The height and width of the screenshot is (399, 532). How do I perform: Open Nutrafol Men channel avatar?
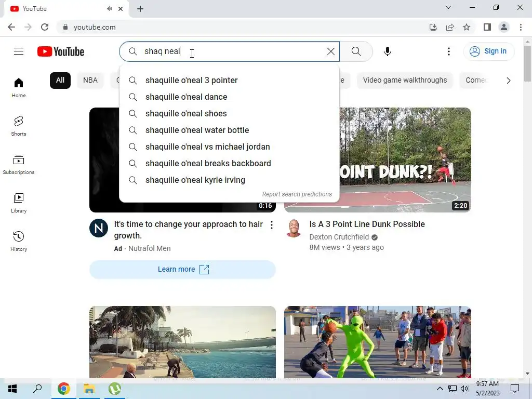coord(99,228)
